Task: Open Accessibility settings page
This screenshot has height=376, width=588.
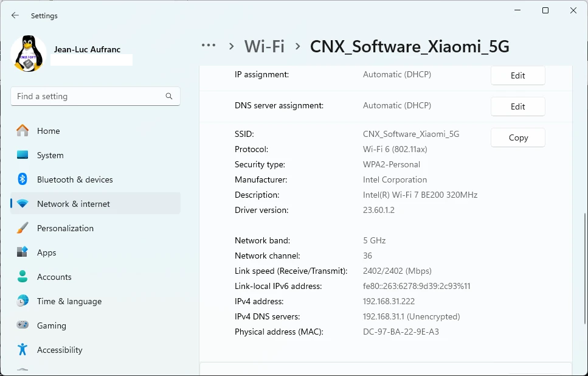Action: [95, 350]
